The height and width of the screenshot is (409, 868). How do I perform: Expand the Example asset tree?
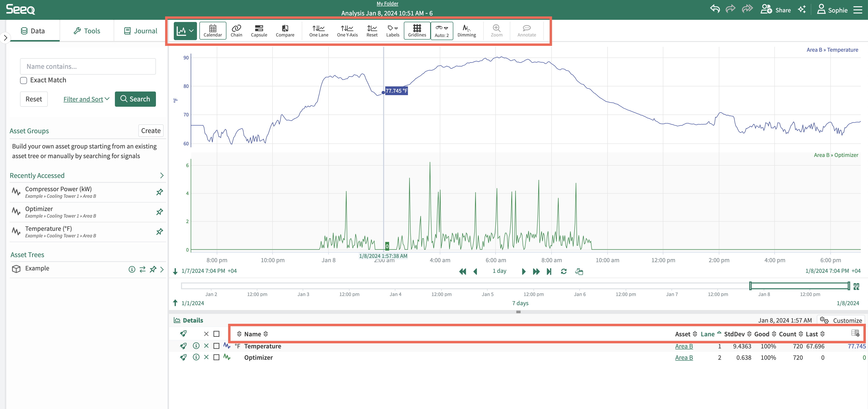162,269
